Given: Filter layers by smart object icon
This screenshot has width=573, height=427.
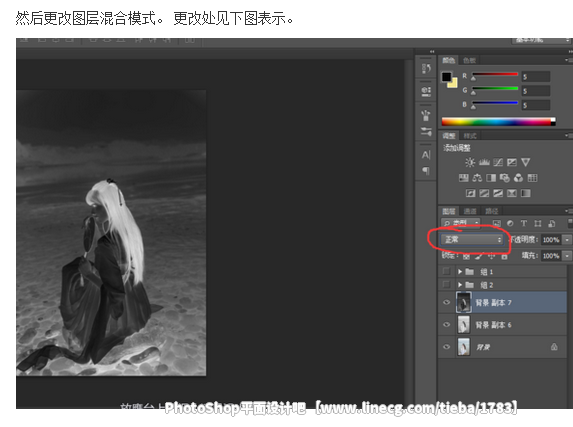Looking at the screenshot, I should [x=551, y=223].
